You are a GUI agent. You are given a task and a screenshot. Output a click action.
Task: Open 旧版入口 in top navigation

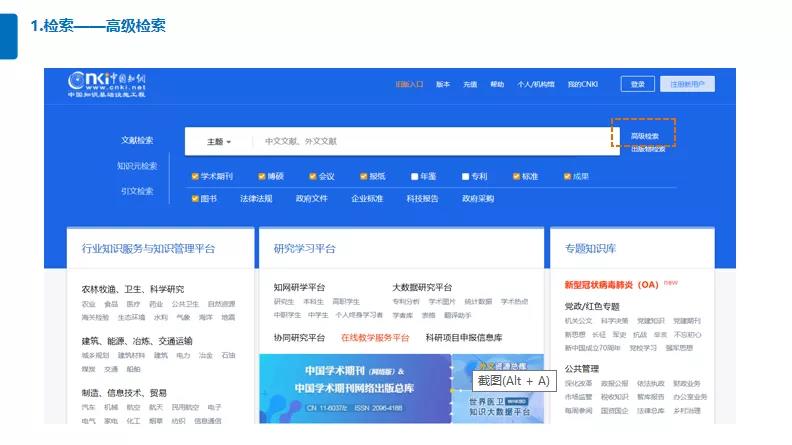click(409, 84)
